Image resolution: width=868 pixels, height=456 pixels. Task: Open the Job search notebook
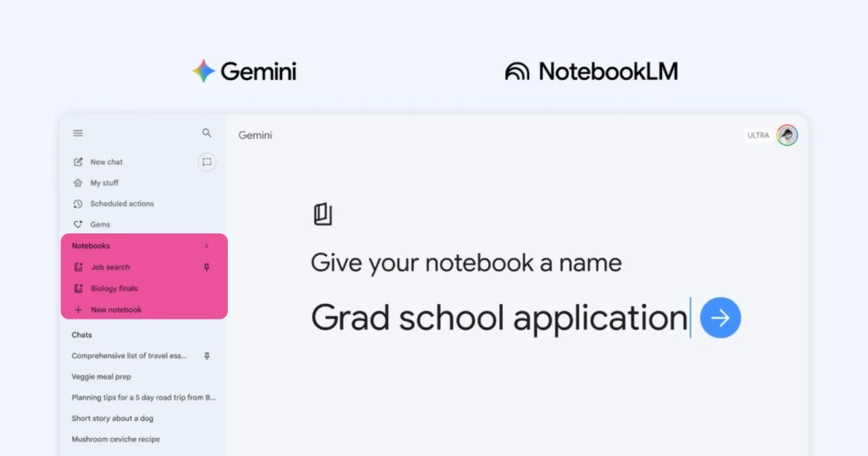click(109, 266)
